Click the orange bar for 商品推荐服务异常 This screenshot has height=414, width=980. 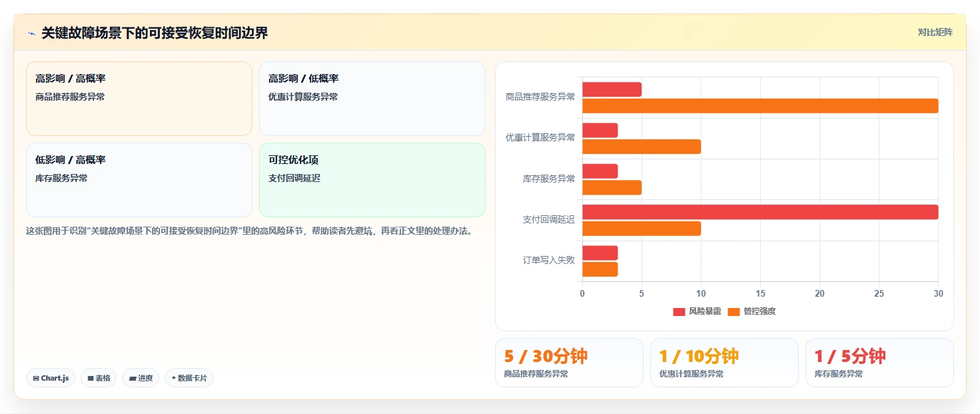click(x=760, y=106)
